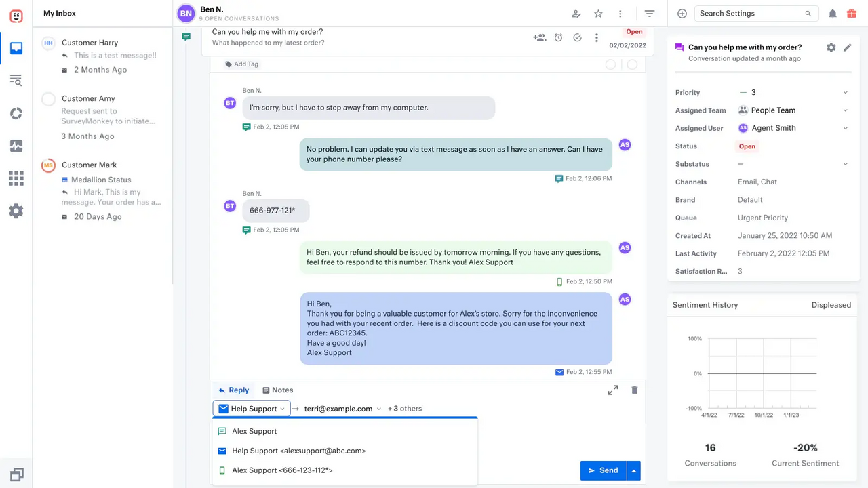The width and height of the screenshot is (868, 488).
Task: Select the circle next to Customer Amy
Action: [x=48, y=99]
